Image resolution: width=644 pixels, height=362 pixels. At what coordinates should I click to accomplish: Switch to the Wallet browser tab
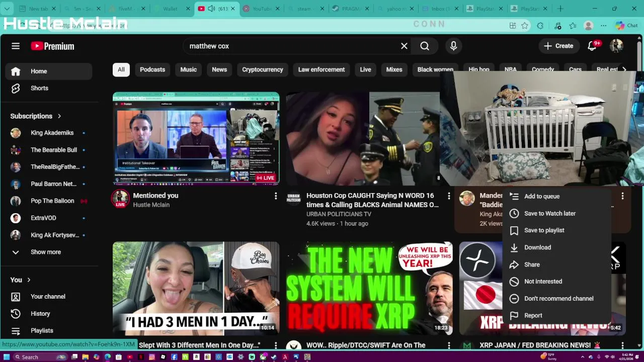(x=171, y=9)
